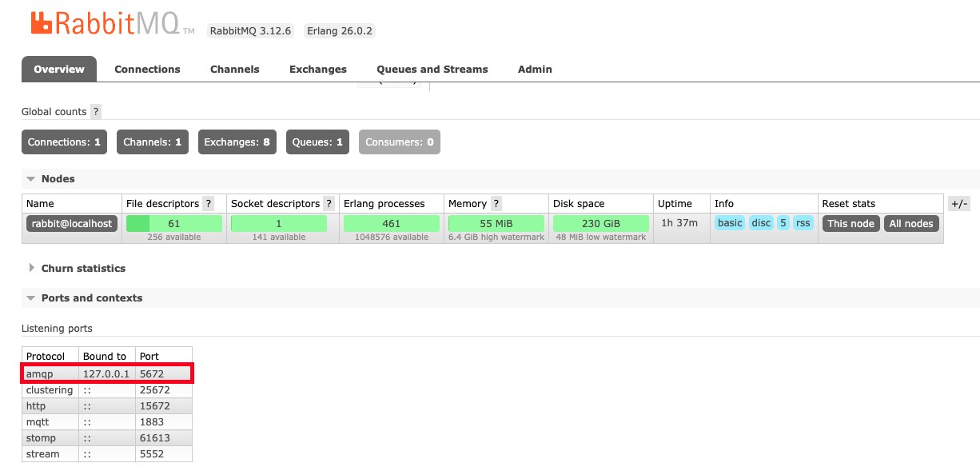
Task: Click 48 MiB low watermark text
Action: (601, 237)
